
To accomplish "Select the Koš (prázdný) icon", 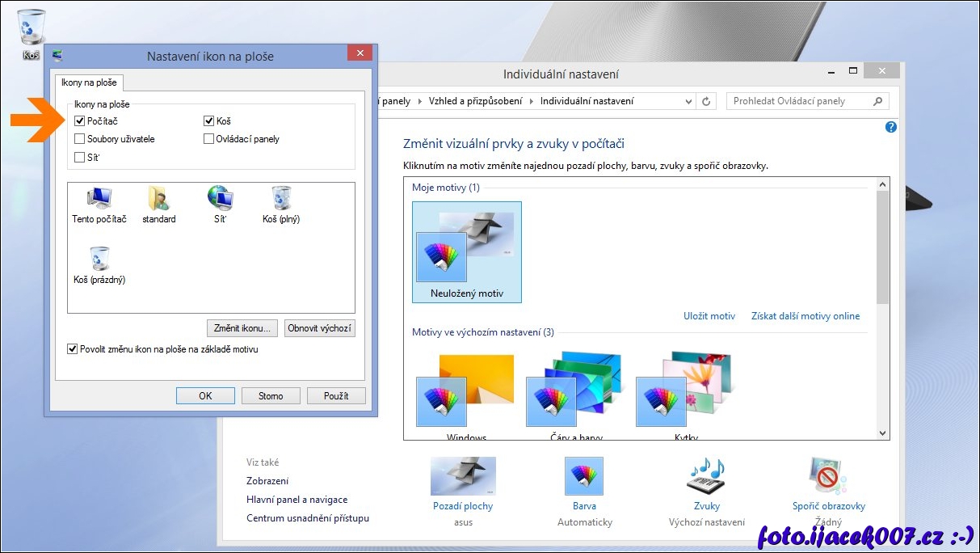I will tap(99, 260).
